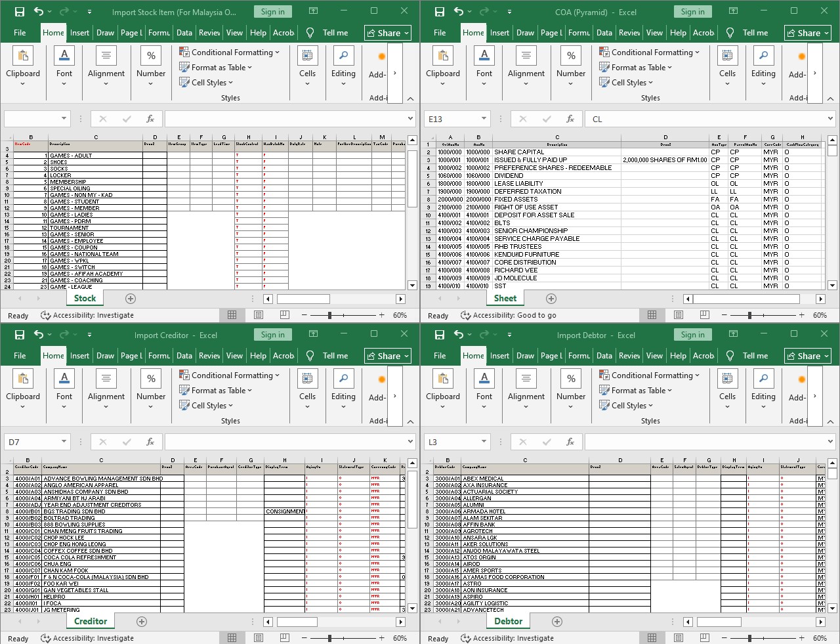The image size is (840, 644).
Task: Open the Clipboard group in Import Creditor window
Action: click(x=23, y=389)
